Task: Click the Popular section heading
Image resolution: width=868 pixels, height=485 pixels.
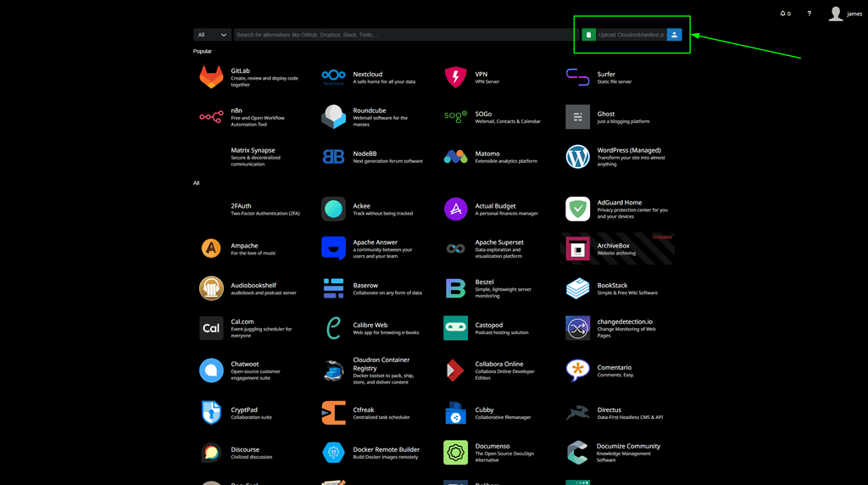Action: pos(202,51)
